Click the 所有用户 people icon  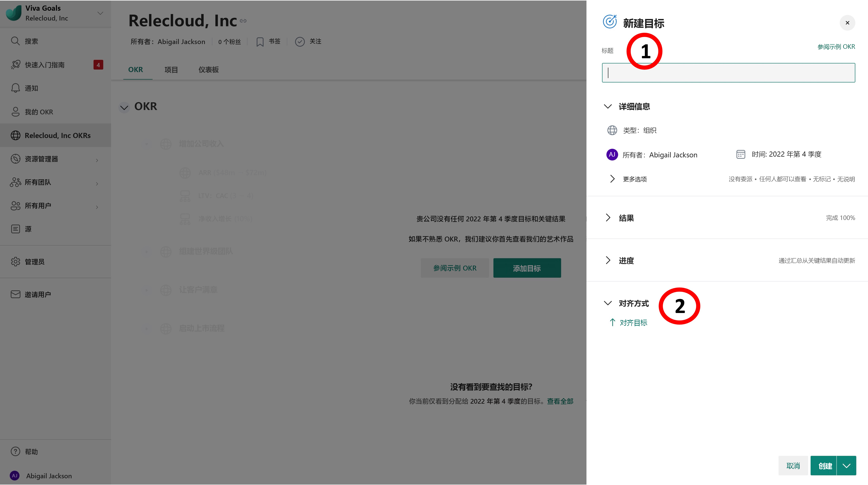(x=15, y=205)
